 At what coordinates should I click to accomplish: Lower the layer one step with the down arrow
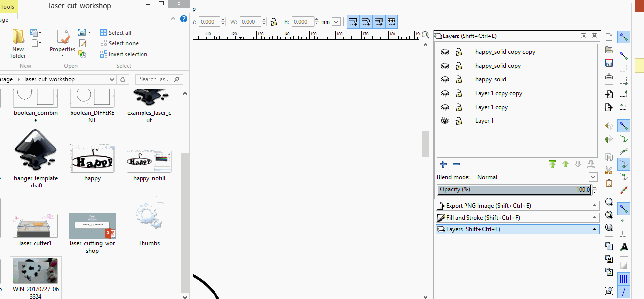pyautogui.click(x=578, y=164)
